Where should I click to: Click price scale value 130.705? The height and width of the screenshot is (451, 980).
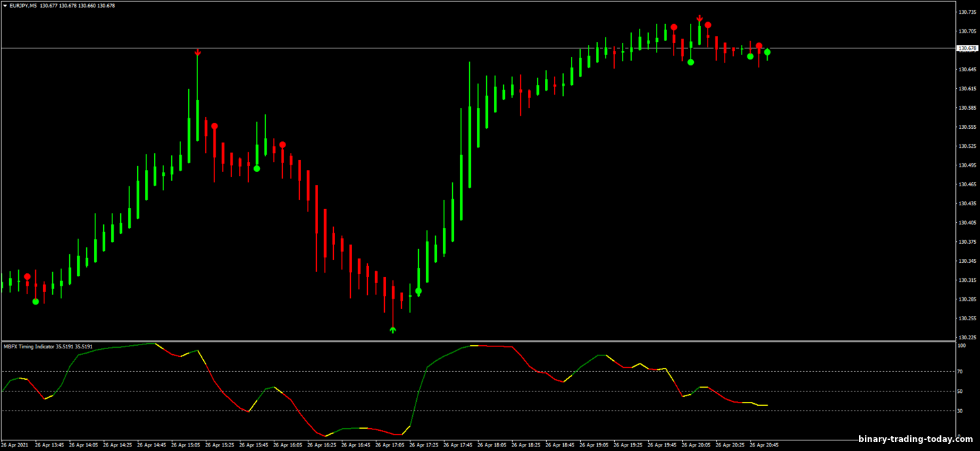968,31
